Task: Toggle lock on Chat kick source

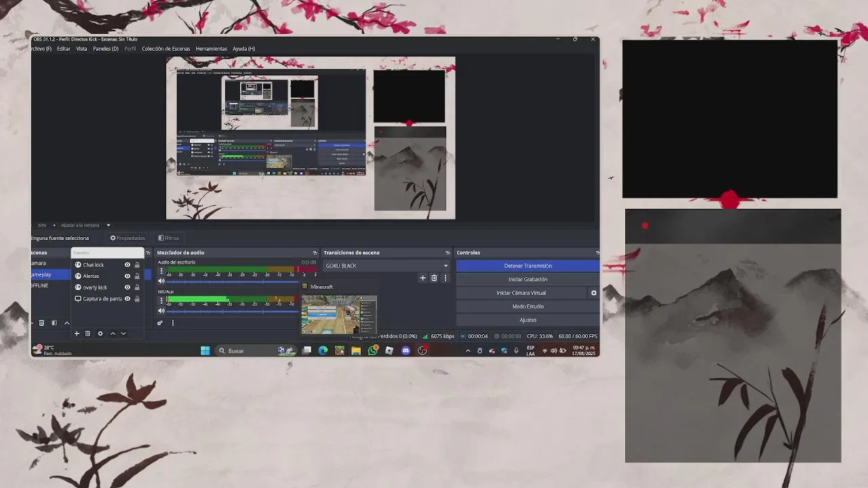Action: click(x=137, y=265)
